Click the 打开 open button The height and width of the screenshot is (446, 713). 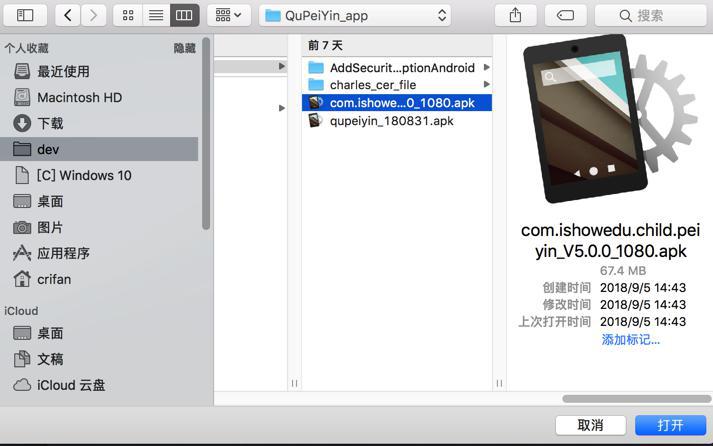pos(670,425)
